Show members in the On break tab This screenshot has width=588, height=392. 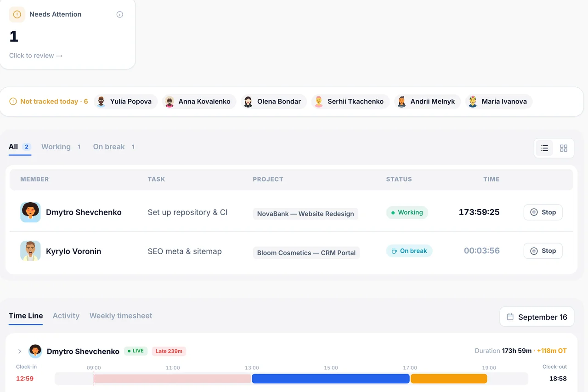coord(114,147)
